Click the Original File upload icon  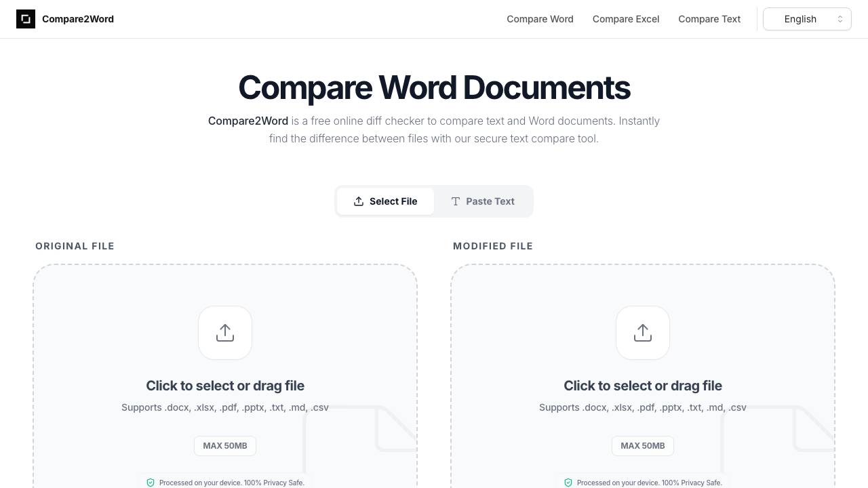tap(225, 333)
